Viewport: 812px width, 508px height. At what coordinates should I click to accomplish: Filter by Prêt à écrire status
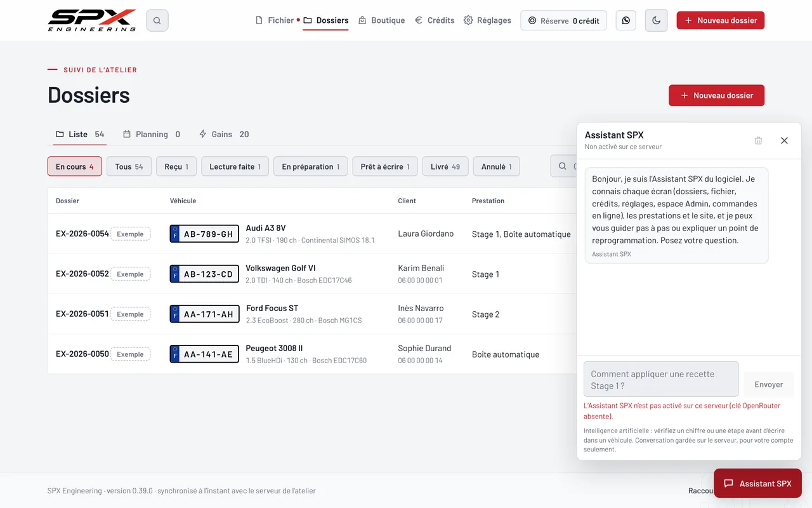[385, 166]
